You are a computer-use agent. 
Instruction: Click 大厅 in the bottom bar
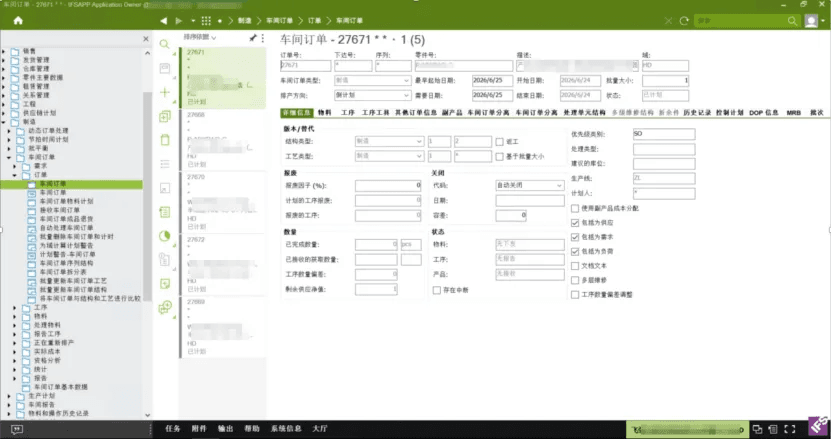pos(320,429)
